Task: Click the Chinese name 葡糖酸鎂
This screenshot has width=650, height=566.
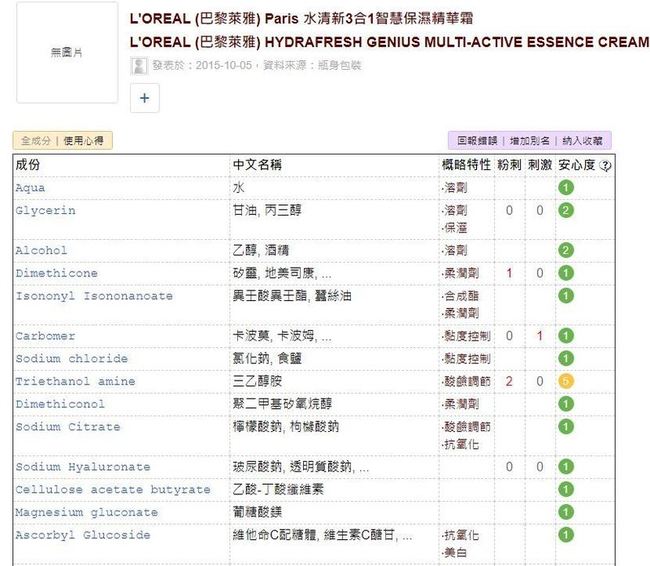Action: [x=257, y=513]
